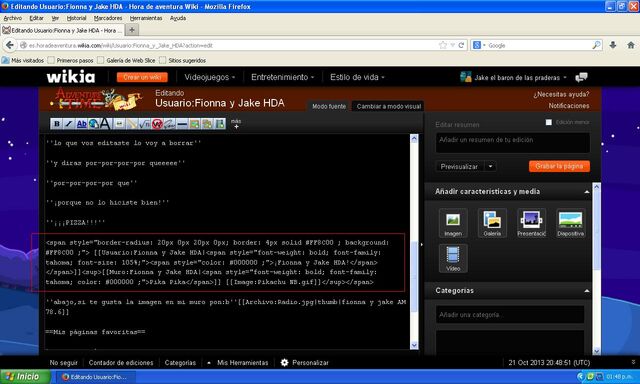The image size is (640, 384).
Task: Go back with Firefox back arrow
Action: tap(10, 45)
